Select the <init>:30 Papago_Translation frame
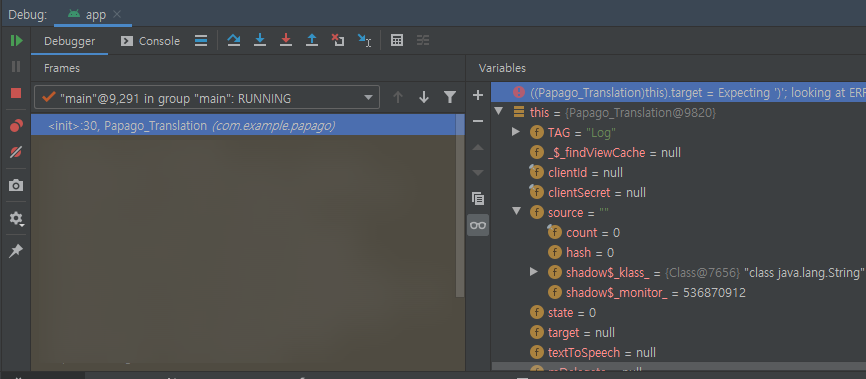Viewport: 866px width, 379px height. (x=244, y=125)
